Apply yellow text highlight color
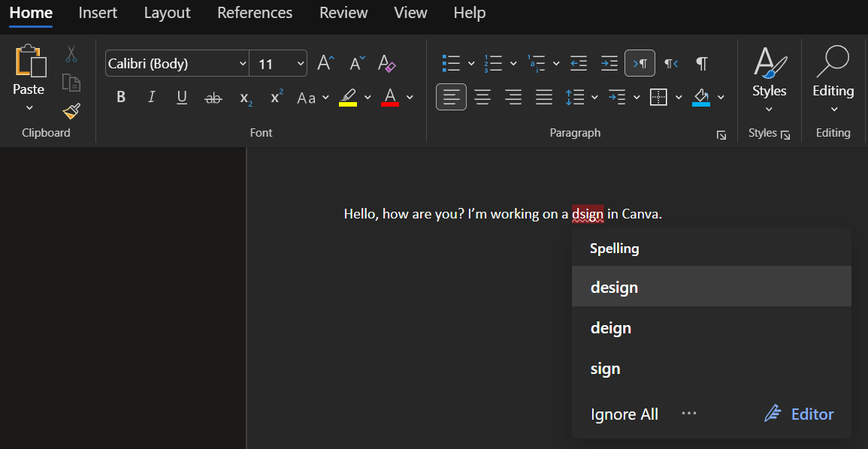Screen dimensions: 868x449 pyautogui.click(x=348, y=98)
